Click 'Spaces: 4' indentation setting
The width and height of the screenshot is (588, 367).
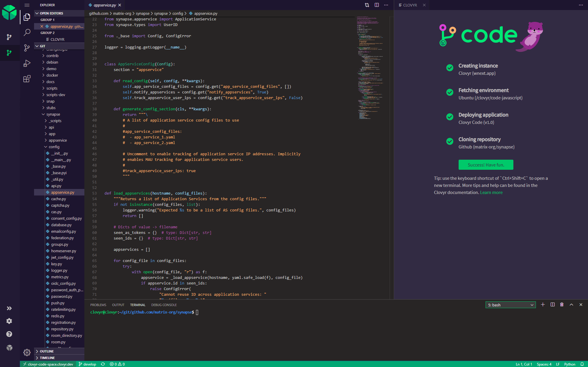[544, 364]
